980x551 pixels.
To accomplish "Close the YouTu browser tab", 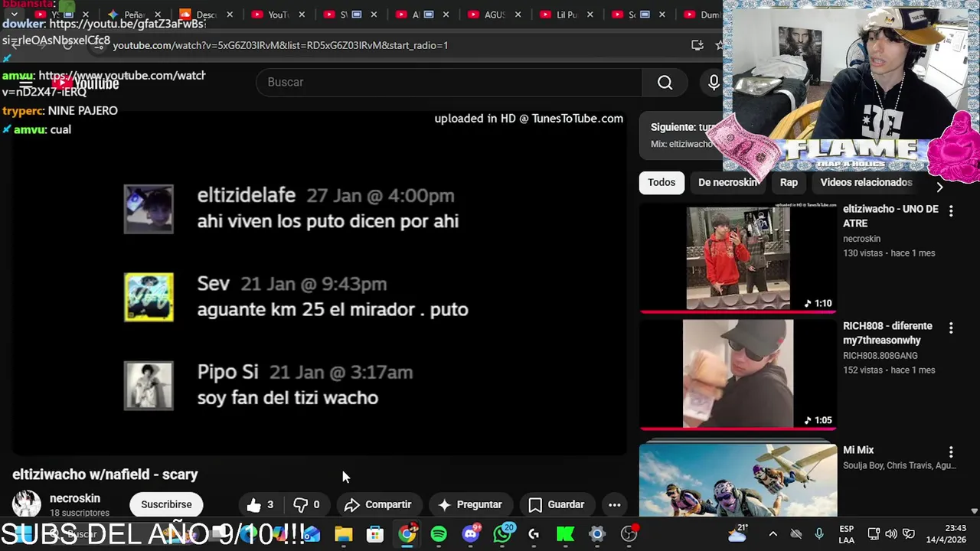I will (x=302, y=15).
